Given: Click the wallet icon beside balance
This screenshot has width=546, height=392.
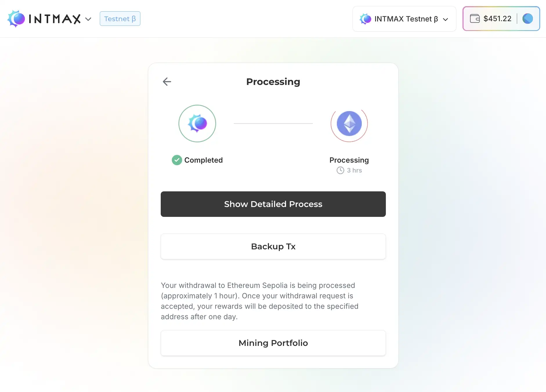Looking at the screenshot, I should 475,19.
